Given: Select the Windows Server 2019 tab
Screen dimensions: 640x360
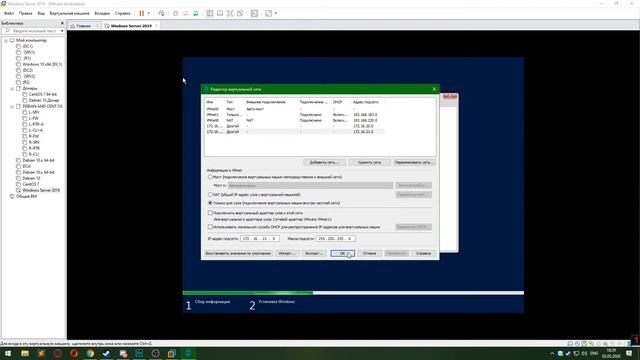Looking at the screenshot, I should pos(131,26).
